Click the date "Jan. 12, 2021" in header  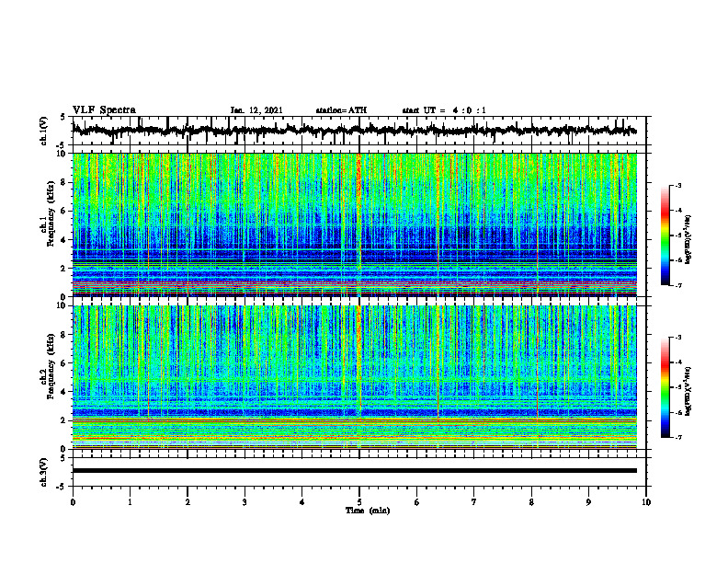pos(256,110)
